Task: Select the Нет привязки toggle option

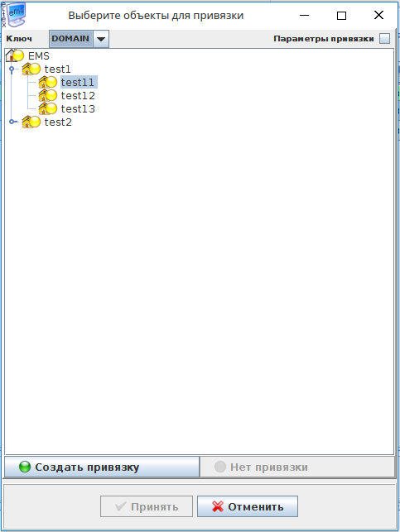Action: 297,467
